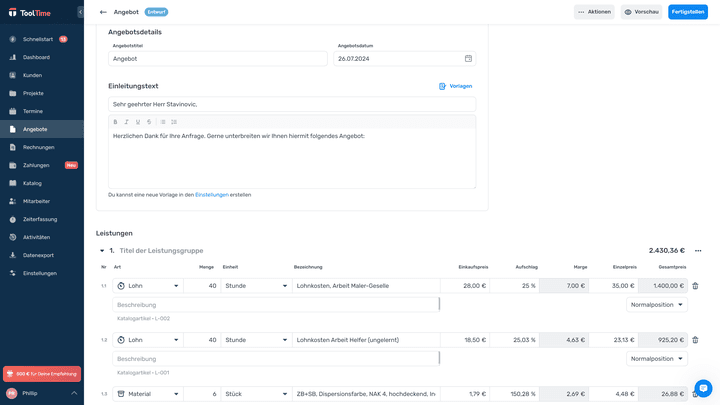
Task: Delete position 1.2 with the trash icon
Action: tap(696, 340)
